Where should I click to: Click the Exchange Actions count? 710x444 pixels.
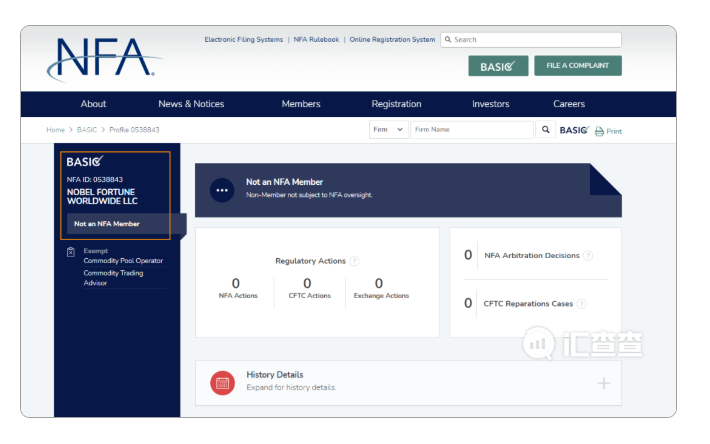tap(379, 283)
